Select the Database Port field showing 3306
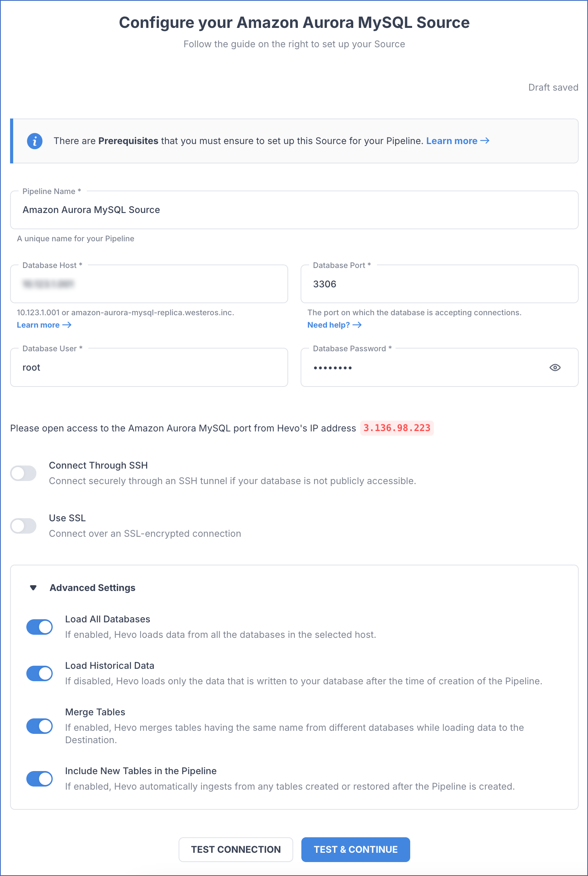 (x=440, y=284)
